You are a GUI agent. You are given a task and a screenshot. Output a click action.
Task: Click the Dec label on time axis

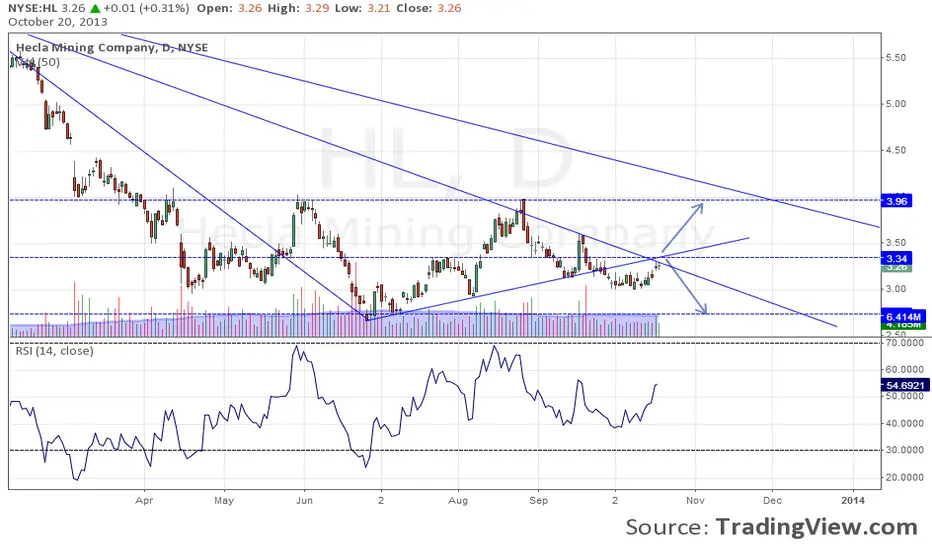(x=773, y=501)
